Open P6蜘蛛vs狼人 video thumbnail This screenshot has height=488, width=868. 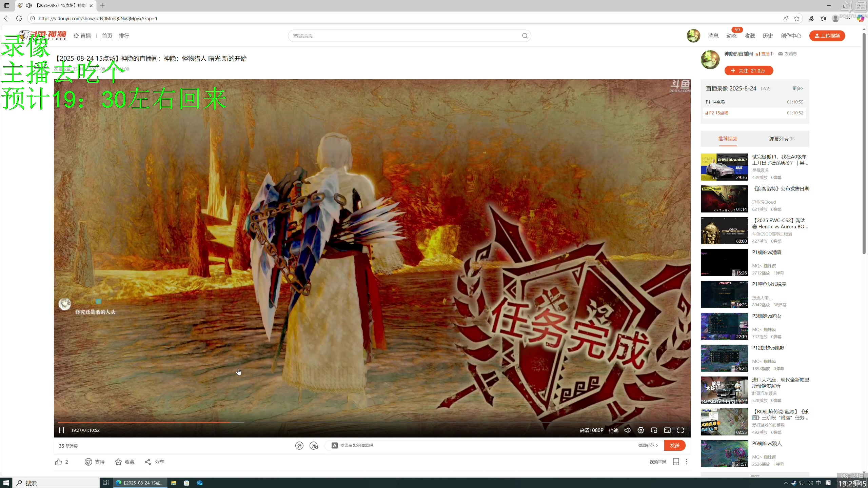[x=724, y=453]
